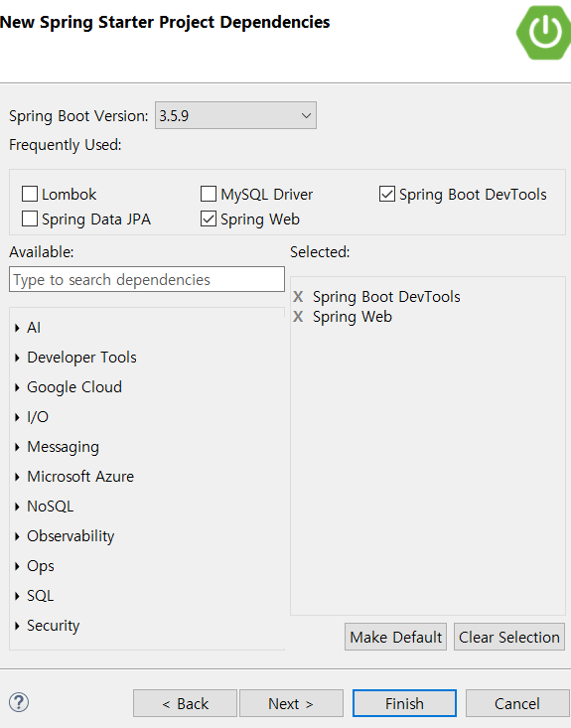Click the Finish button
This screenshot has height=728, width=571.
click(x=404, y=703)
